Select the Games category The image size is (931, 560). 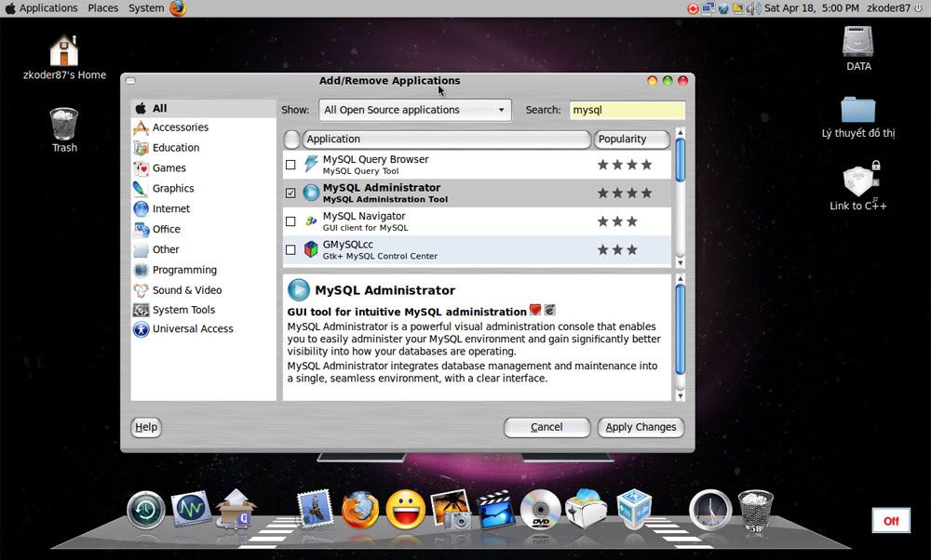(x=203, y=168)
